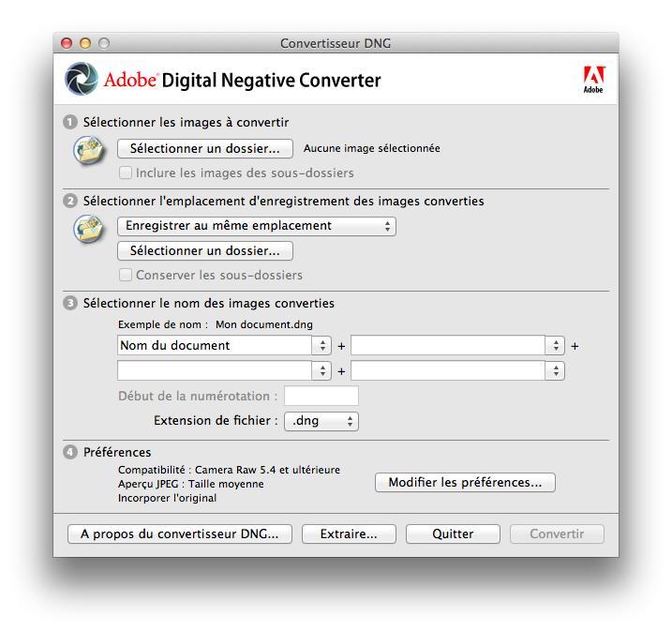Click the Sélectionner l'emplacement d'enregistrement heading
Image resolution: width=672 pixels, height=631 pixels.
point(283,201)
